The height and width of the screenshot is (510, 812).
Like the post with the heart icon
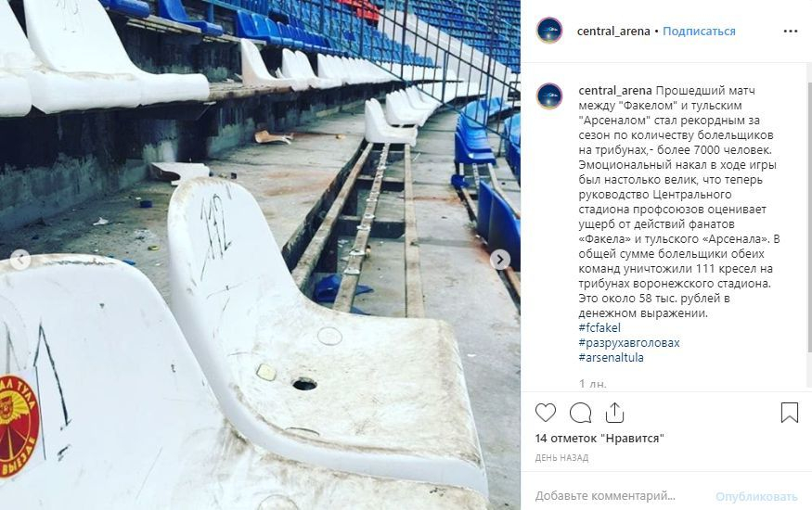546,413
